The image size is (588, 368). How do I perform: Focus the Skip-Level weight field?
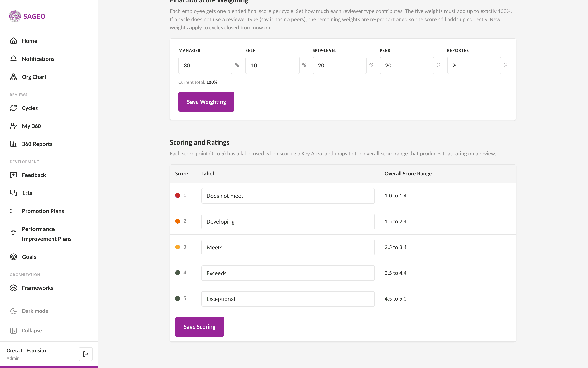[340, 65]
